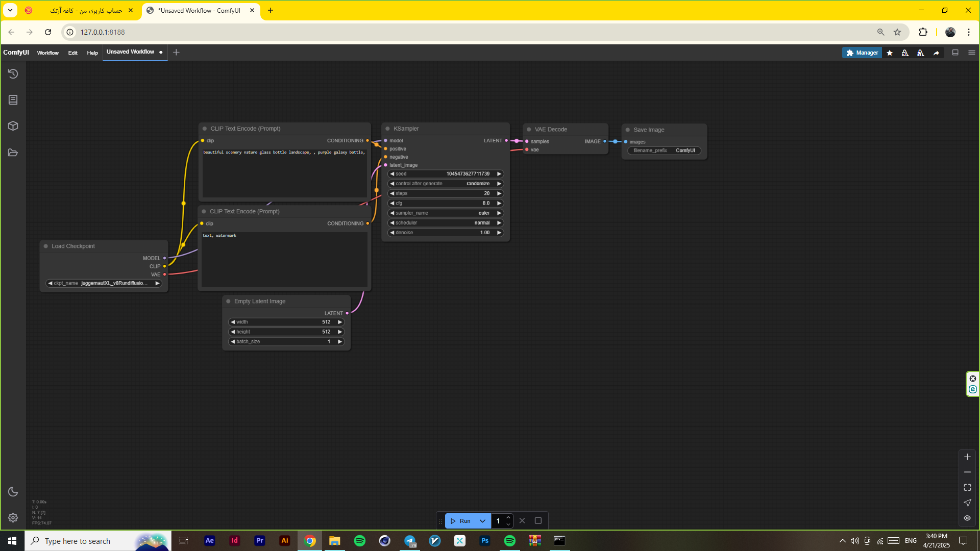Open the workflows folder sidebar icon
980x551 pixels.
(x=13, y=153)
